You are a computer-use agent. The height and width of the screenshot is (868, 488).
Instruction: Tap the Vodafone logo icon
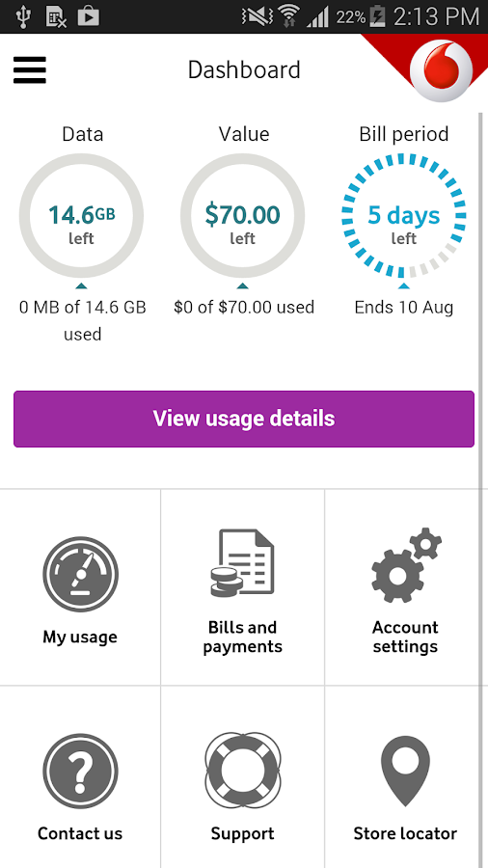click(x=442, y=70)
